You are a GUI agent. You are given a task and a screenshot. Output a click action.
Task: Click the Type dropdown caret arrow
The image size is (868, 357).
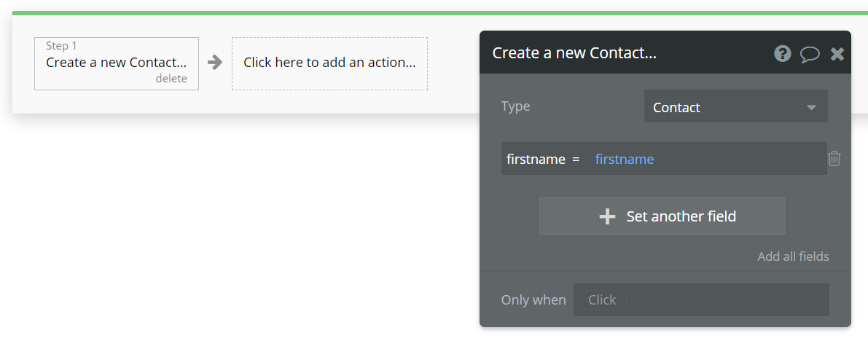tap(811, 108)
